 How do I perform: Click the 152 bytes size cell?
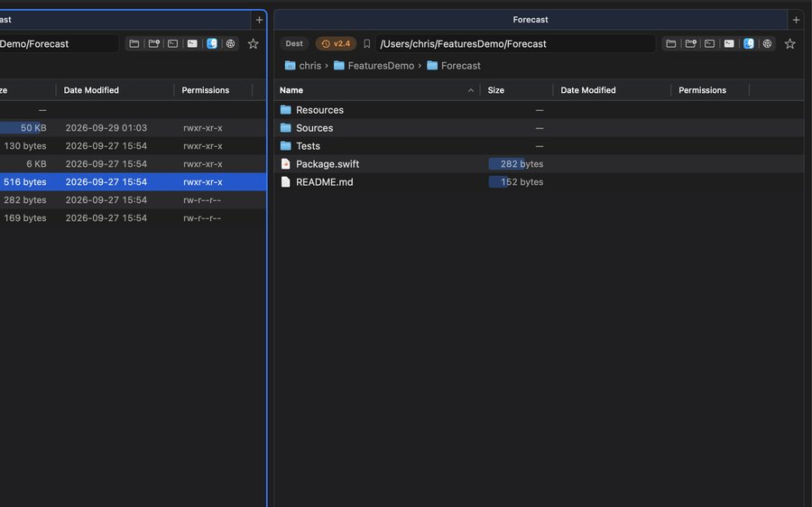click(x=521, y=181)
